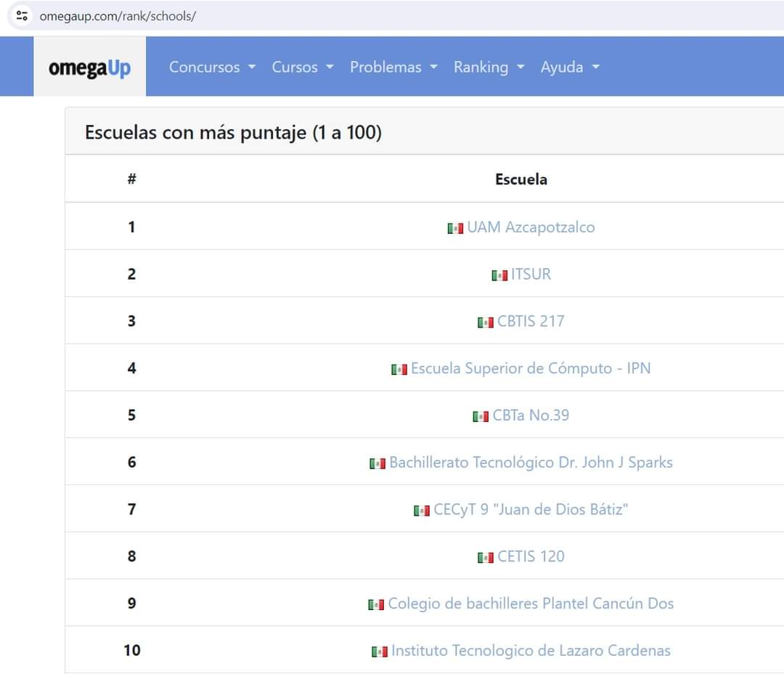Open CECyT 9 "Juan de Dios Bátiz" link

click(x=531, y=509)
